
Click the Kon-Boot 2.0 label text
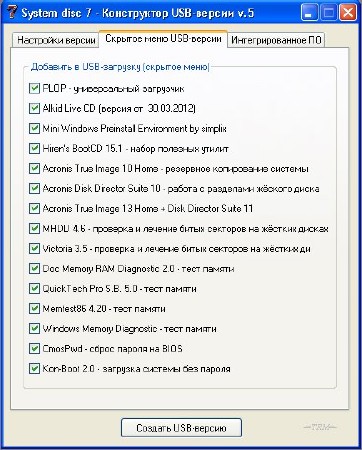coord(136,369)
